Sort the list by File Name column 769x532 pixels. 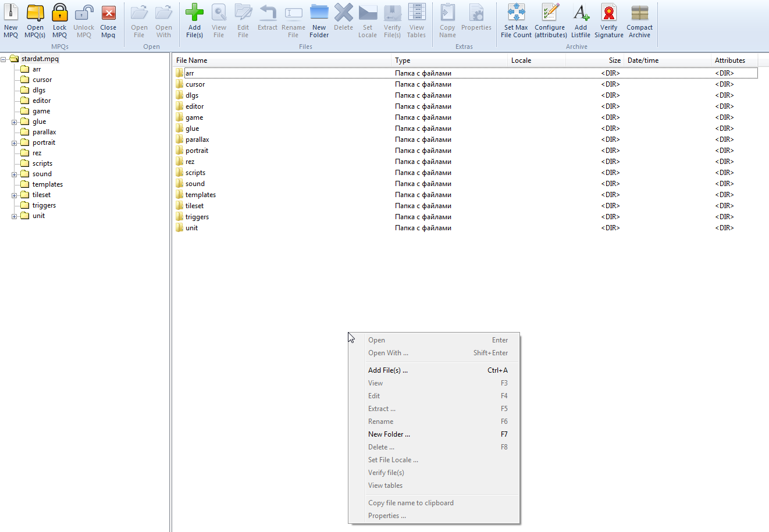coord(282,60)
